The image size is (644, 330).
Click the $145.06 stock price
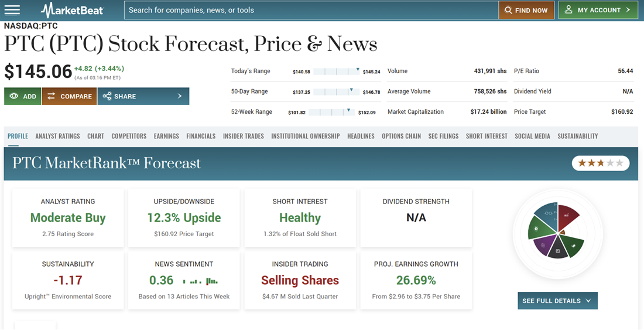(x=38, y=72)
